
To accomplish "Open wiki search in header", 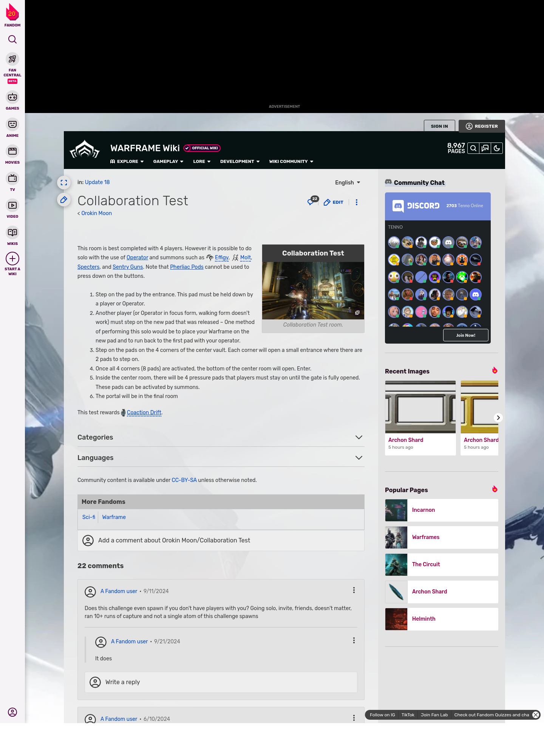I will point(473,148).
